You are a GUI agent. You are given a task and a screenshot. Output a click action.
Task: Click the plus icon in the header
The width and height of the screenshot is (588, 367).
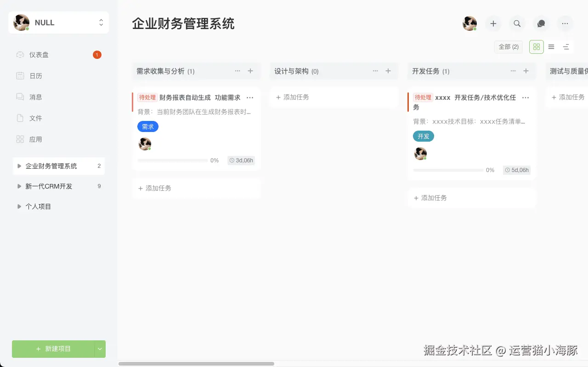tap(493, 23)
